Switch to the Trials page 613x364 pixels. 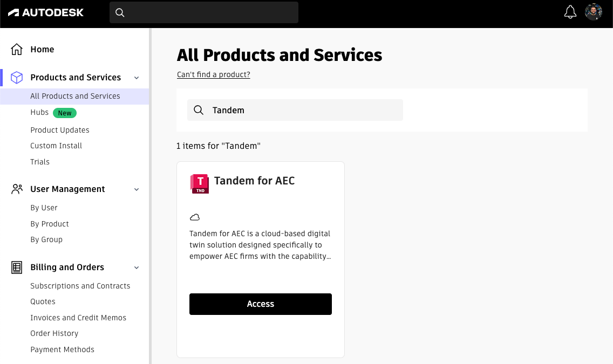(40, 161)
